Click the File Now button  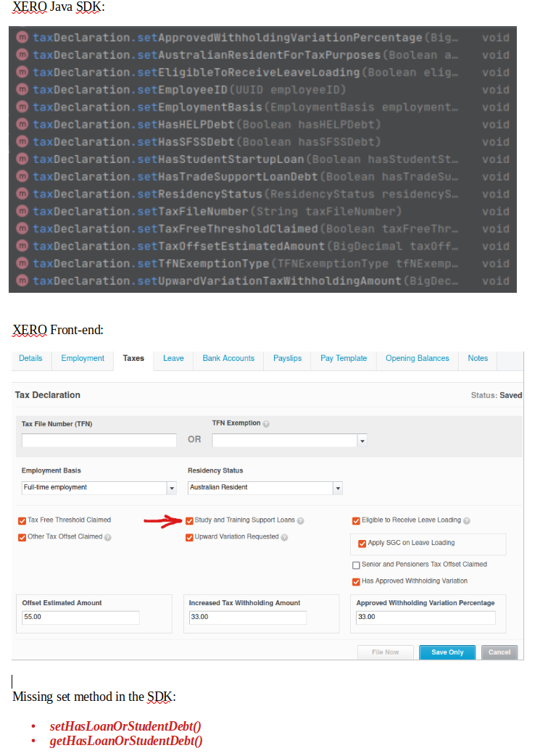(x=385, y=652)
